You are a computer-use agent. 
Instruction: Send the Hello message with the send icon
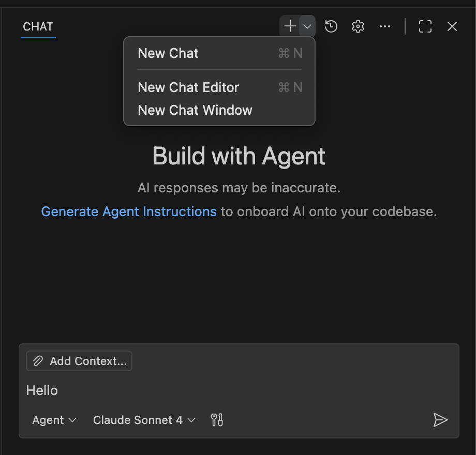coord(441,420)
